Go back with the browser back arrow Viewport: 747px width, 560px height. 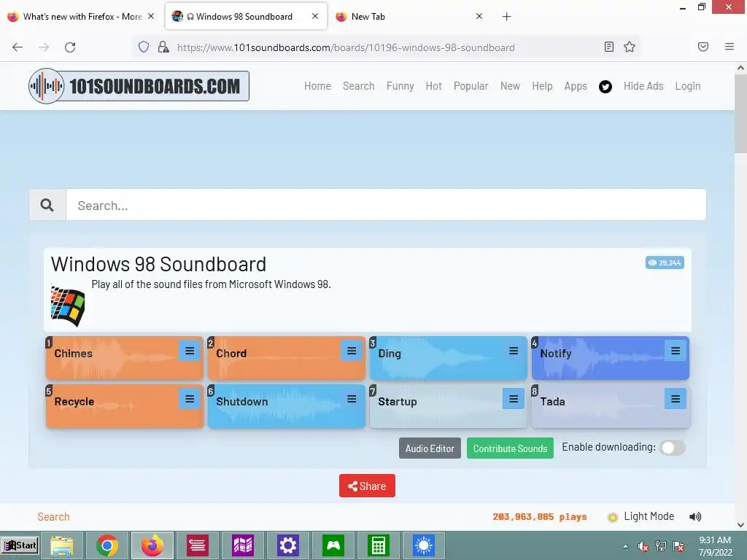point(18,47)
